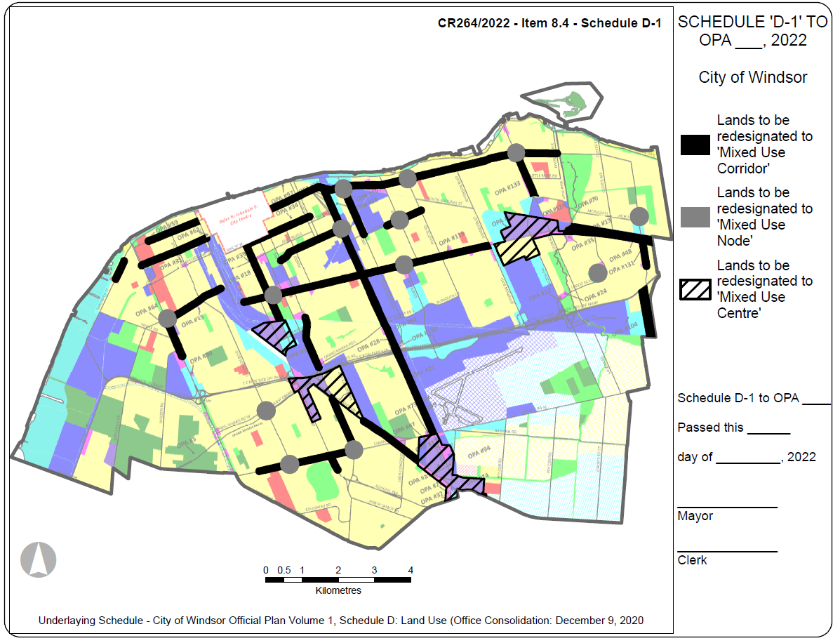
Task: Select the westernmost grey node circle on map
Action: (168, 319)
